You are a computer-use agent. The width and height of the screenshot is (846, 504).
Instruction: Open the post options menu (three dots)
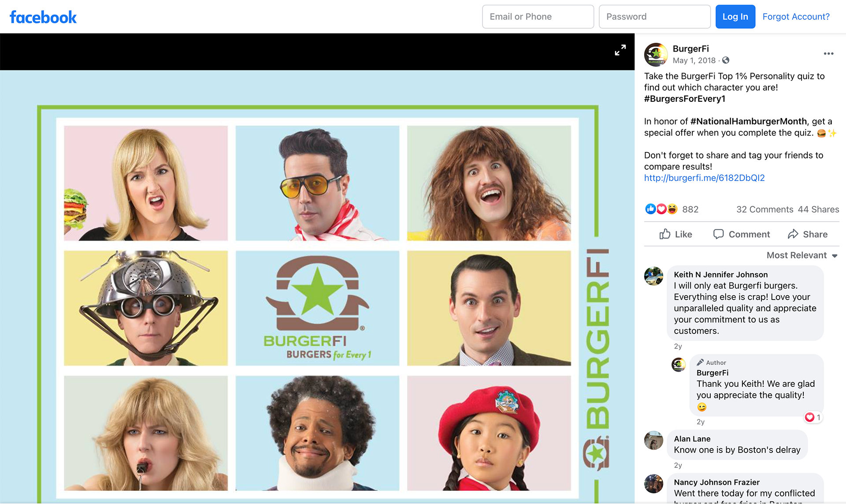828,54
